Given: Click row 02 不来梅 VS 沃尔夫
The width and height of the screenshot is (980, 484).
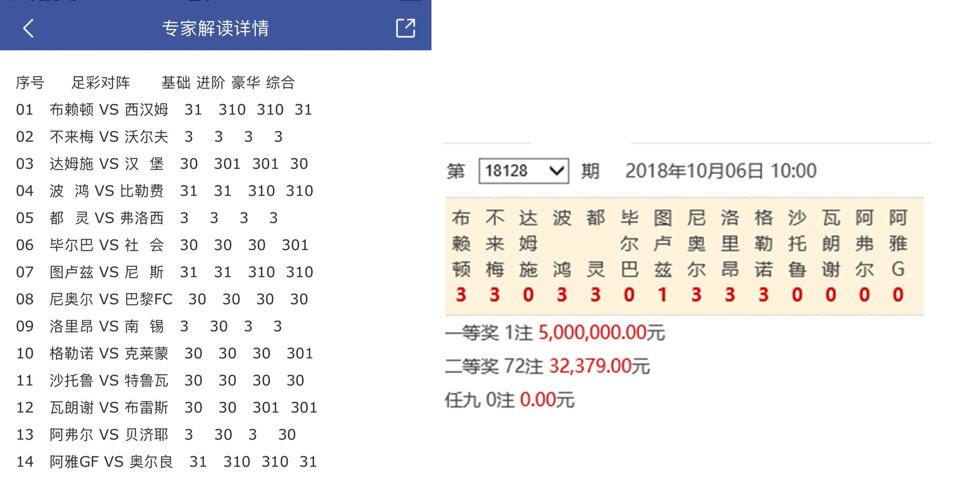Looking at the screenshot, I should tap(149, 137).
